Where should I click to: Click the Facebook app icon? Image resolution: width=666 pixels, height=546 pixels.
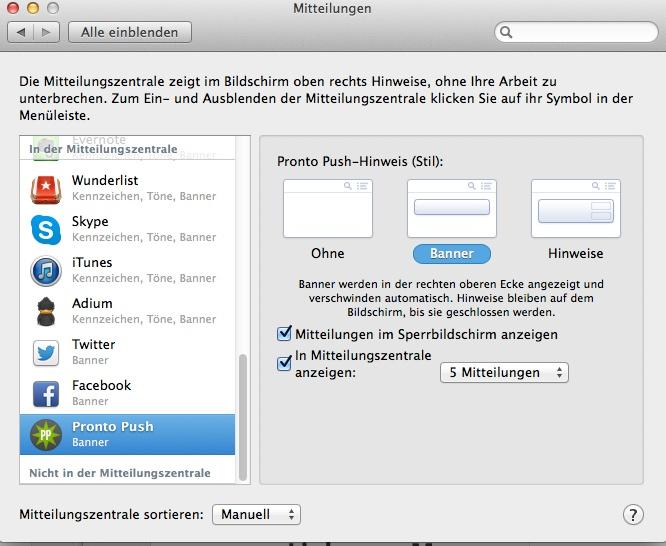46,393
